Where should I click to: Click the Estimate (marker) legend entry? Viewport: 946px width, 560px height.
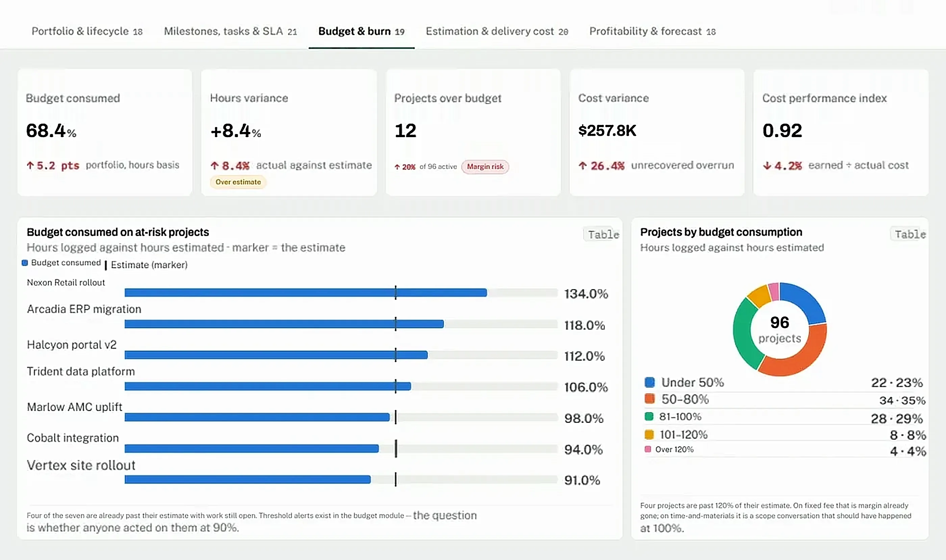pyautogui.click(x=146, y=265)
